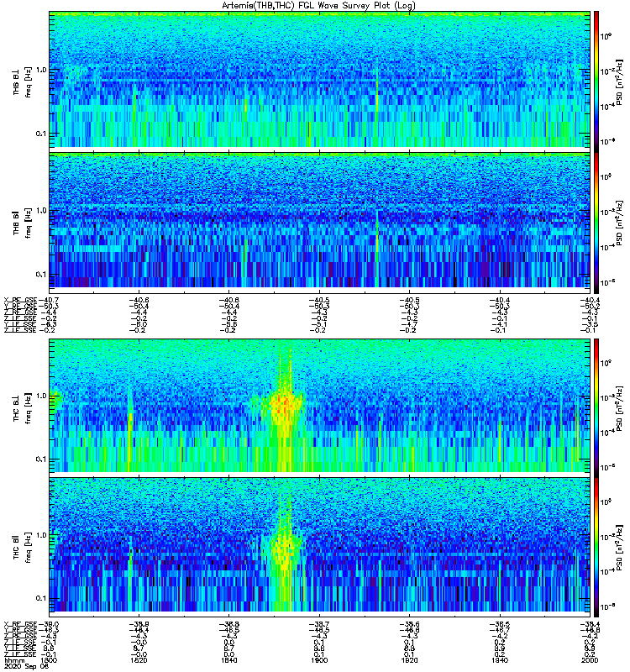Click the 'PSD [nT²/Hz]' label of THB B∥ colorbar
630x672 pixels.
click(619, 223)
